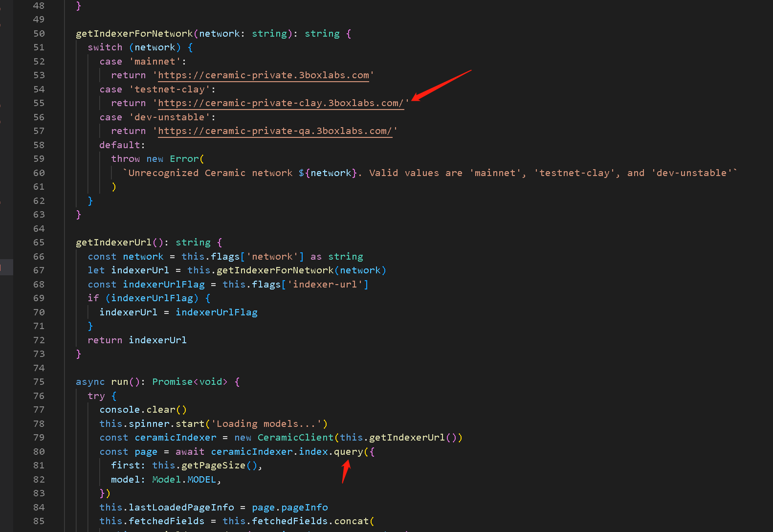Click the 'Loading models...' string
773x532 pixels.
266,424
